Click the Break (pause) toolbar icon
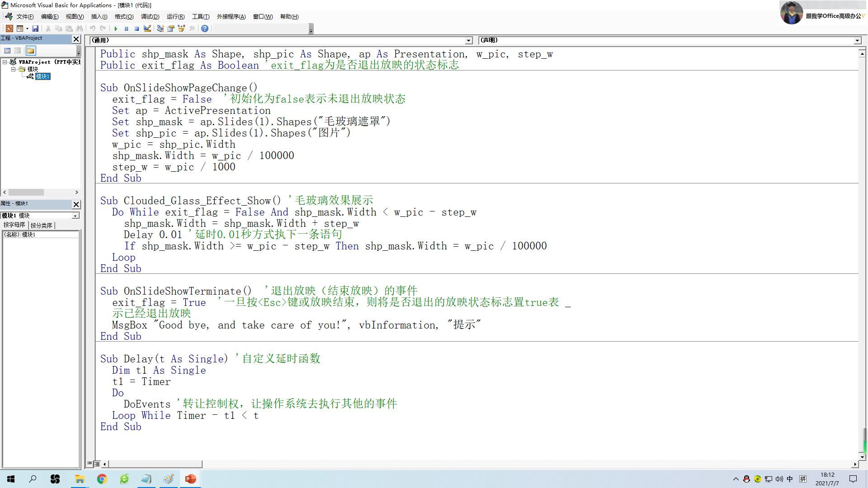 tap(126, 28)
